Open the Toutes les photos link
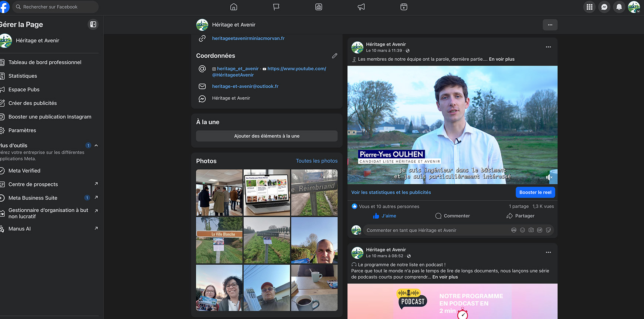 tap(316, 161)
